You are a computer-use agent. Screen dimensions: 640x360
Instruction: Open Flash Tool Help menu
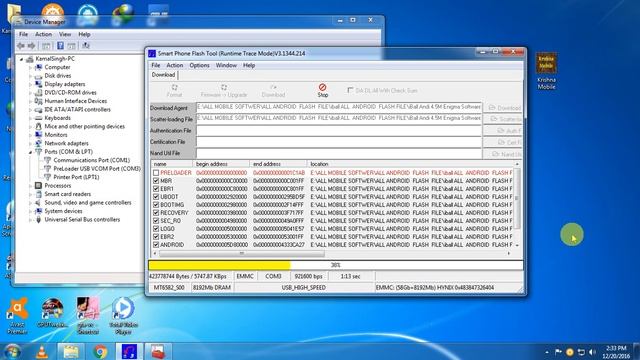(x=249, y=65)
